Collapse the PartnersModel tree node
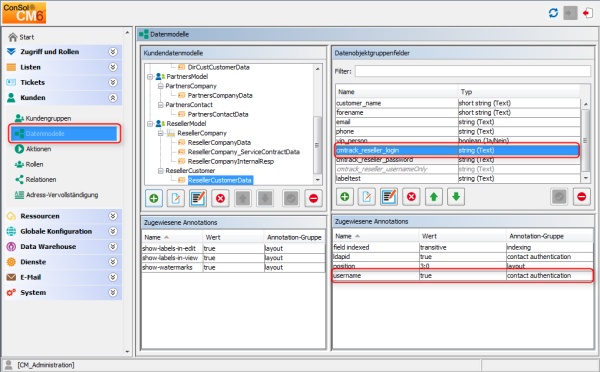The height and width of the screenshot is (372, 600). (150, 77)
